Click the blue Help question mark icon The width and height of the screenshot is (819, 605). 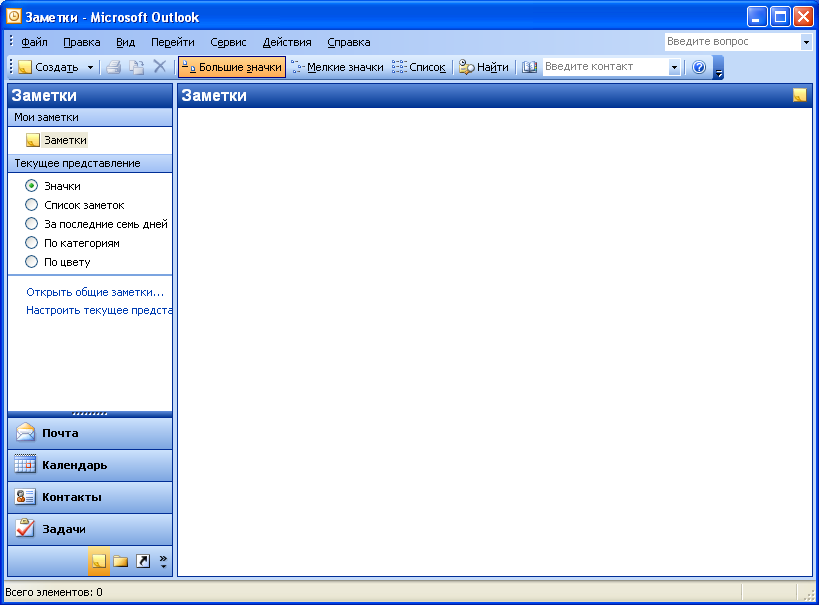pyautogui.click(x=699, y=67)
